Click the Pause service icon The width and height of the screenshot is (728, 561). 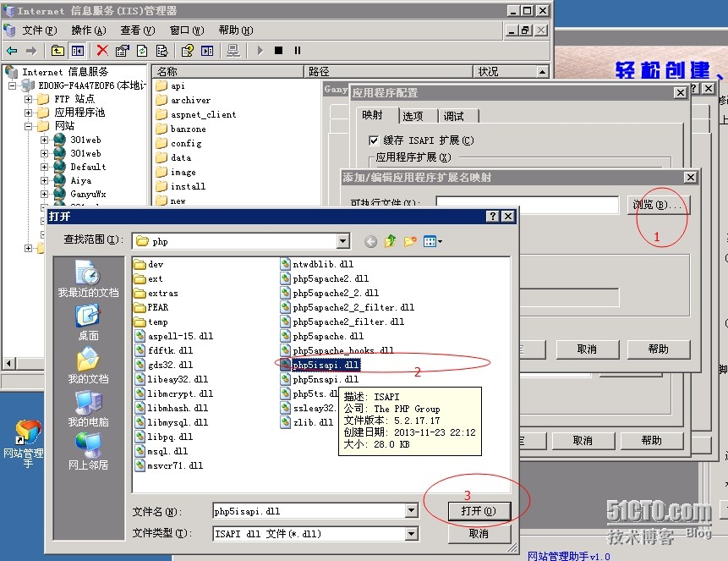click(x=298, y=50)
